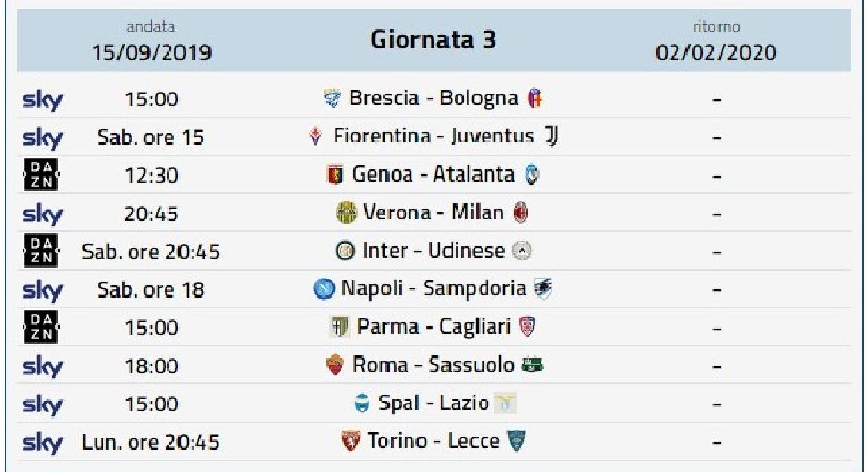
Task: Click the DAZN logo on Parma - Cagliari row
Action: pos(43,326)
